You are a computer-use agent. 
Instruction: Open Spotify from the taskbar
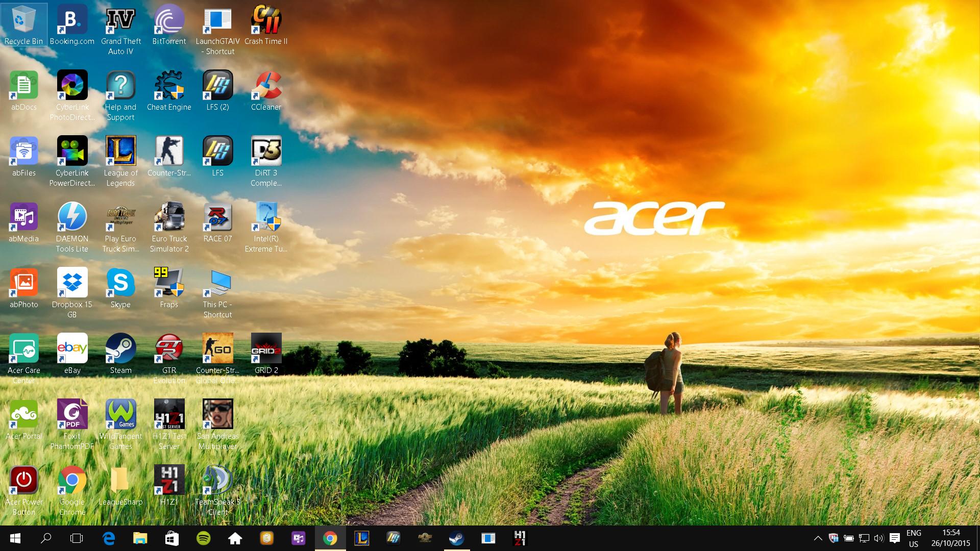[203, 538]
